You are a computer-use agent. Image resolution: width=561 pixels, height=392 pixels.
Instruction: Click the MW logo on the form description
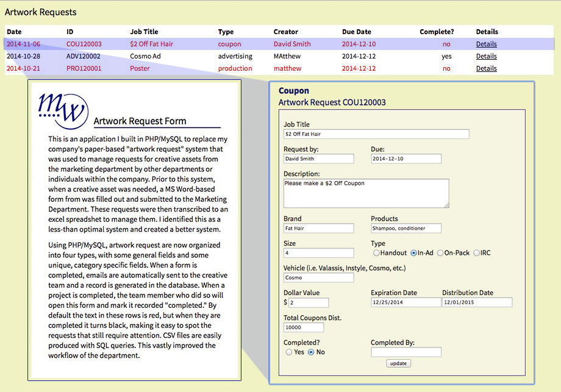coord(63,111)
